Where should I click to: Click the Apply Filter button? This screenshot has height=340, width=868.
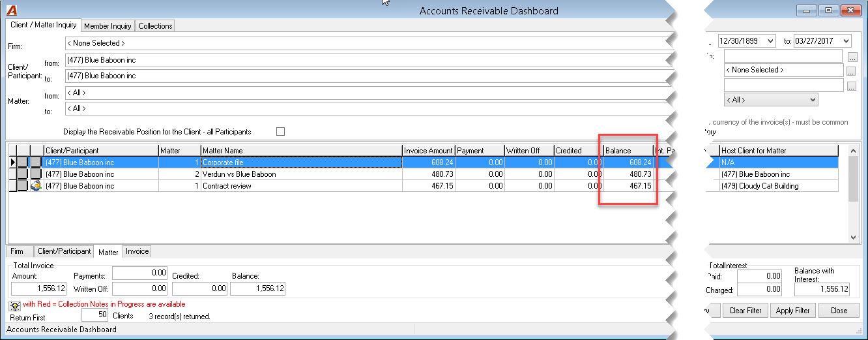[793, 311]
